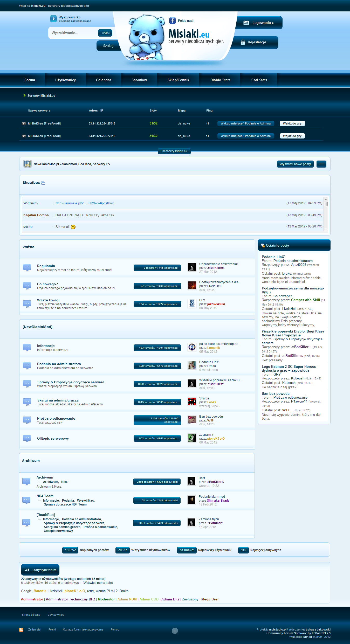Click the BotKiller avatar in Regulamin row
350x644 pixels.
(x=192, y=267)
